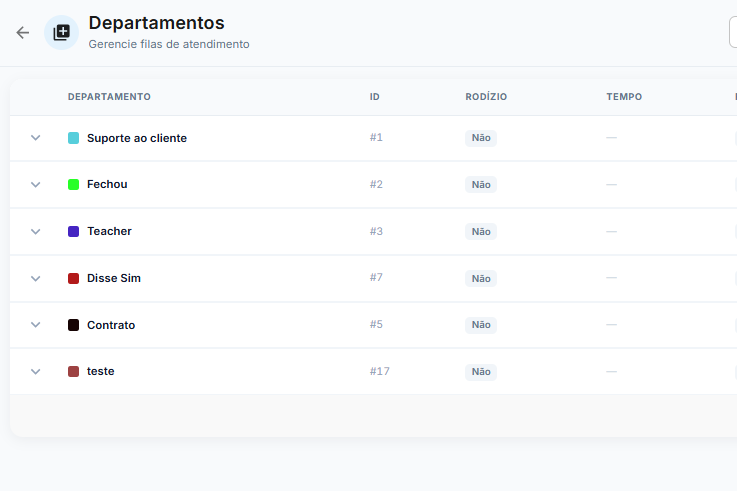Select the Disse Sim department name
The image size is (737, 491).
tap(114, 278)
